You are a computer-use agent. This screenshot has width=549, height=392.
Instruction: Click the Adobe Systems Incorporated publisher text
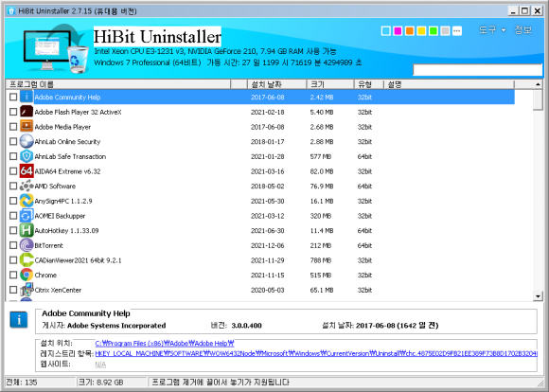click(116, 326)
